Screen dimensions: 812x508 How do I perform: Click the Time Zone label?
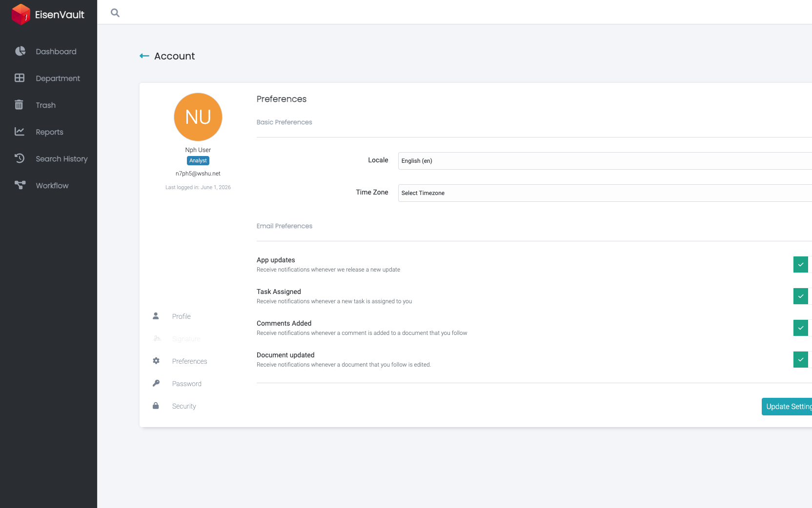tap(372, 192)
